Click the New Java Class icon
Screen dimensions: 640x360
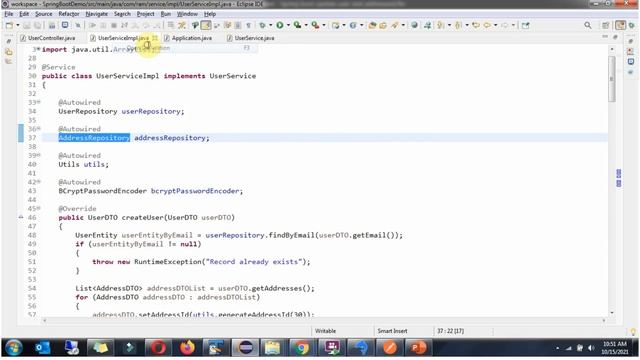coord(353,25)
